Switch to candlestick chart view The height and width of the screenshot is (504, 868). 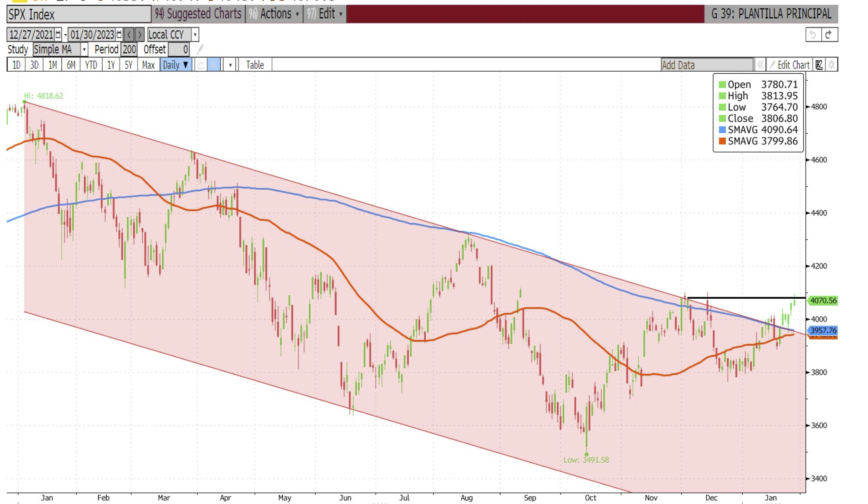214,65
